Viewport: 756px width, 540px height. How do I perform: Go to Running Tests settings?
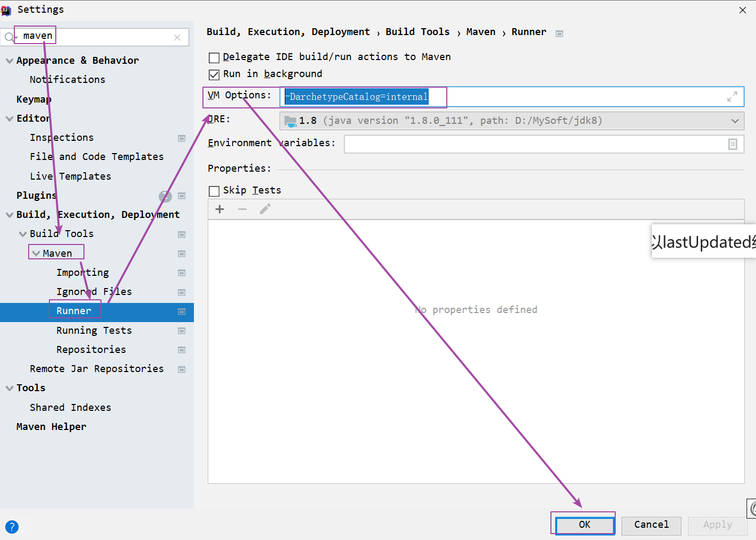(x=94, y=331)
